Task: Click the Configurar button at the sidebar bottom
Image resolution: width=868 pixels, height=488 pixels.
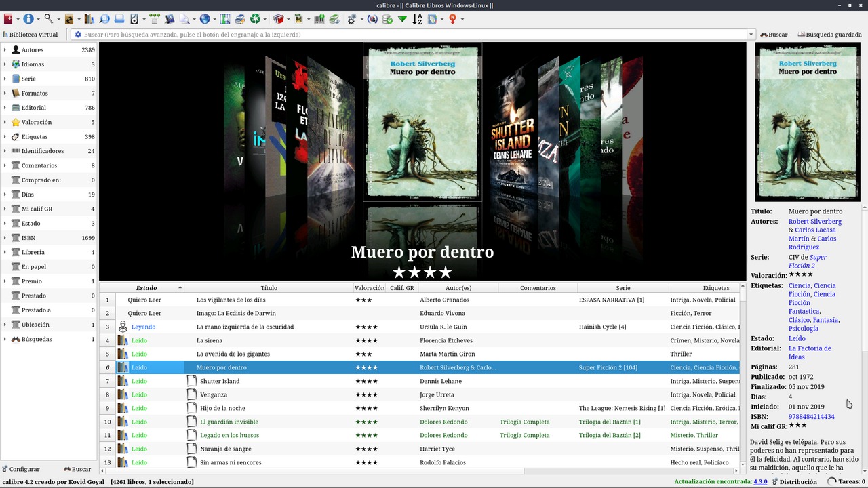Action: 20,469
